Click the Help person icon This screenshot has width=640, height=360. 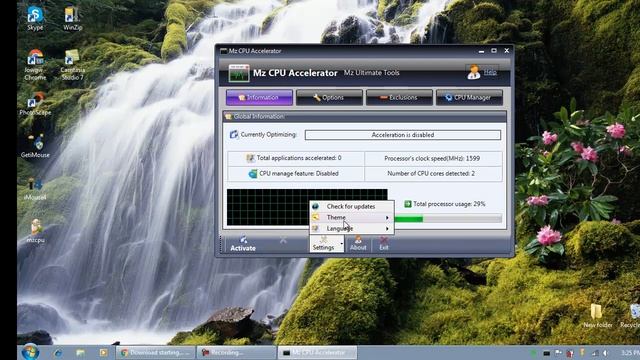coord(473,72)
